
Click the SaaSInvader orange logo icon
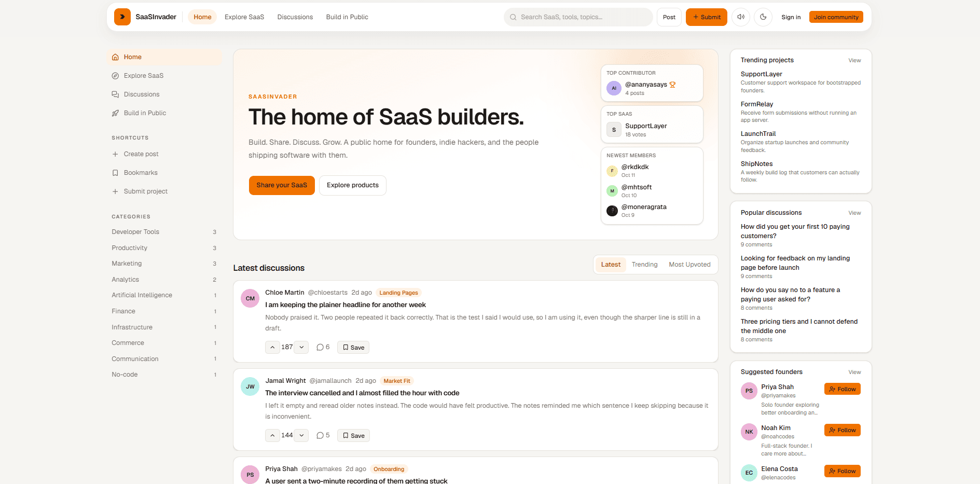[122, 17]
